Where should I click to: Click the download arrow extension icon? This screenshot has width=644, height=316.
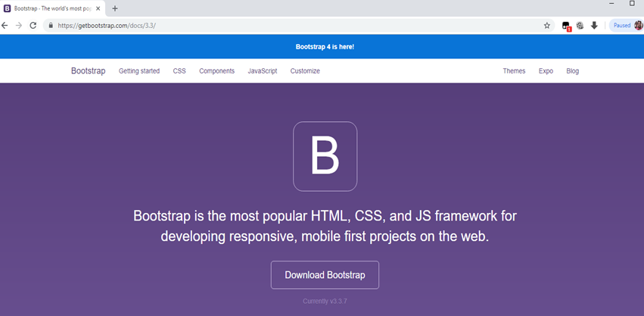pyautogui.click(x=594, y=26)
